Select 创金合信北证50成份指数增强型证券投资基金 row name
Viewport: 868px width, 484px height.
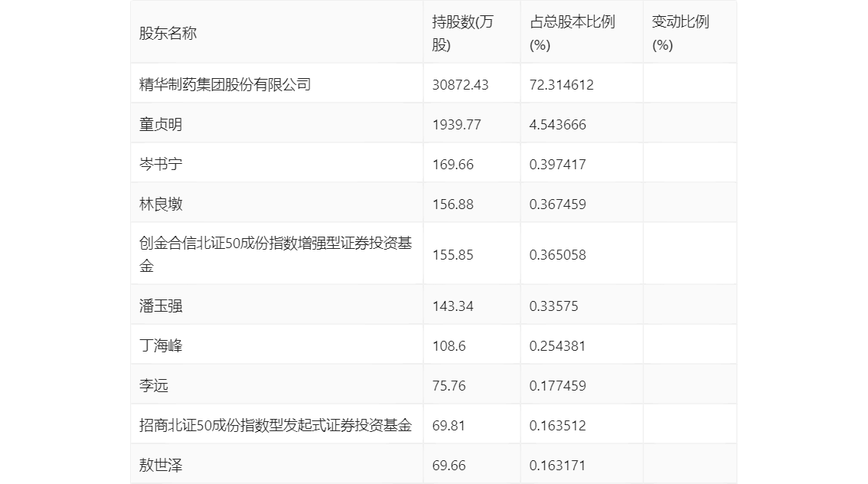[276, 255]
